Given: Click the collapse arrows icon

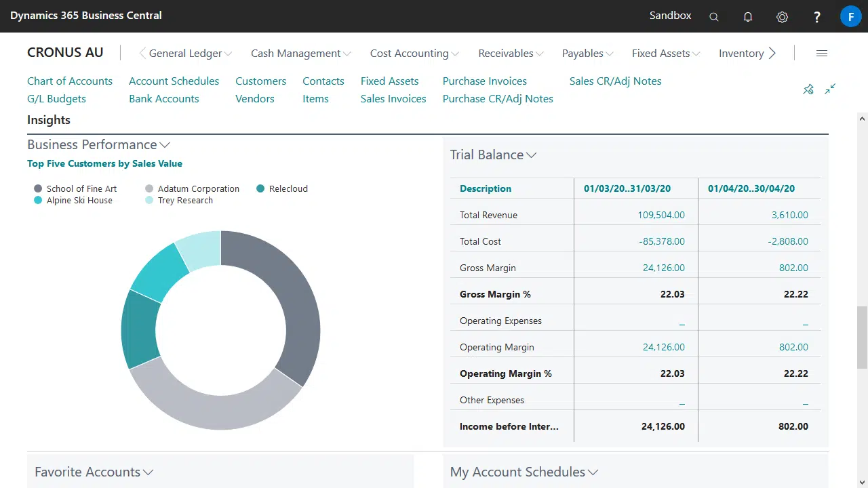Looking at the screenshot, I should pos(830,89).
